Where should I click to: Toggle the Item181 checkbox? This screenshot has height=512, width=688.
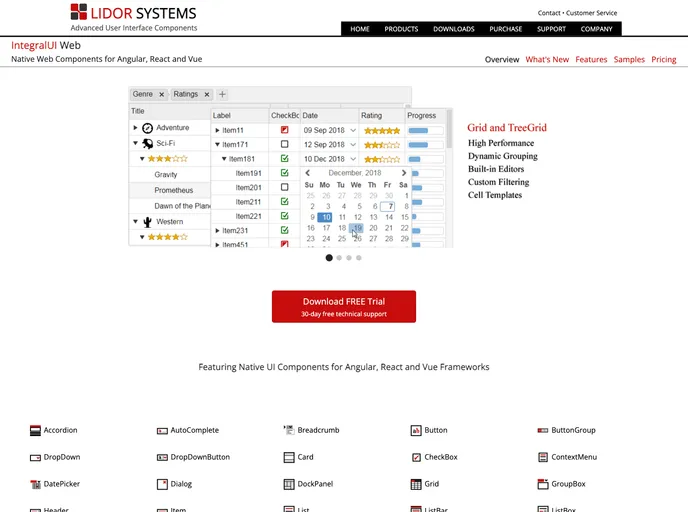[284, 158]
